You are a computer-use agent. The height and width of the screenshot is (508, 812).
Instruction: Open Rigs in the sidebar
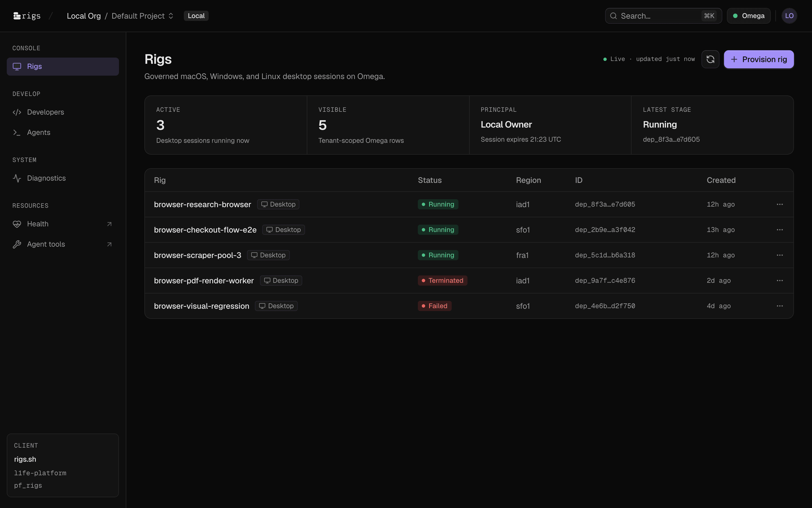63,67
